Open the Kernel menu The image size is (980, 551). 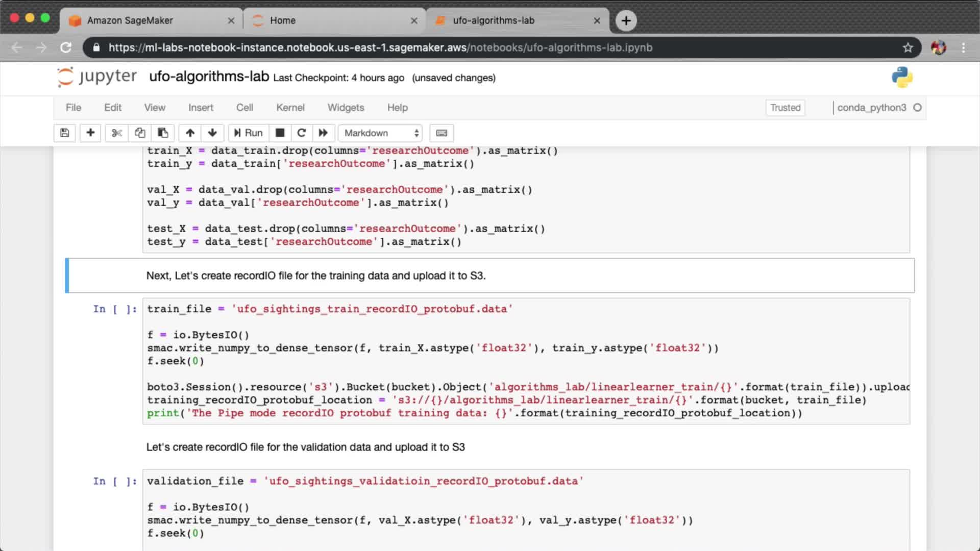[x=290, y=108]
